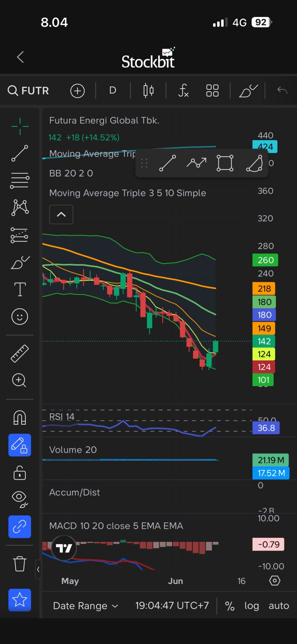297x644 pixels.
Task: Click the 17.52 M volume average label
Action: click(271, 473)
